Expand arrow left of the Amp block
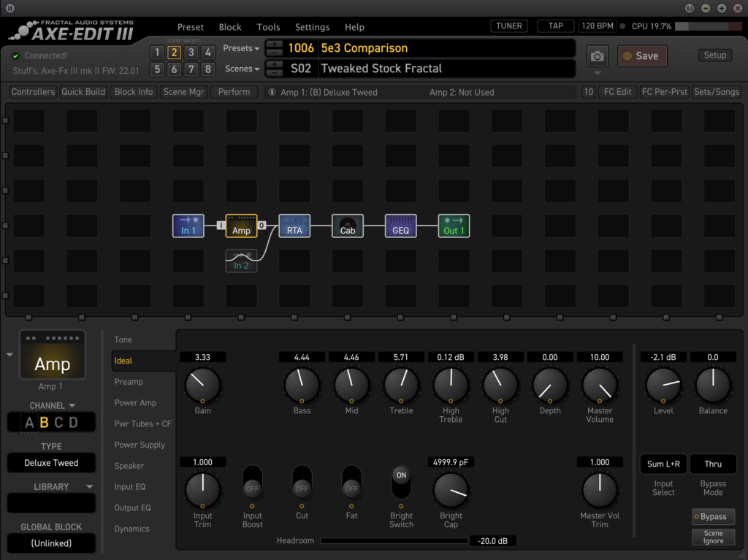748x560 pixels. point(9,355)
